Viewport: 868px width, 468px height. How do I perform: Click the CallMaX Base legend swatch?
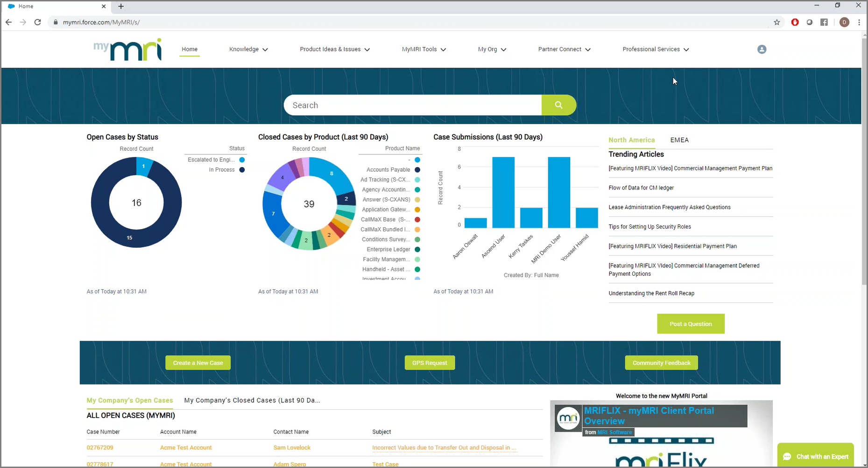417,219
